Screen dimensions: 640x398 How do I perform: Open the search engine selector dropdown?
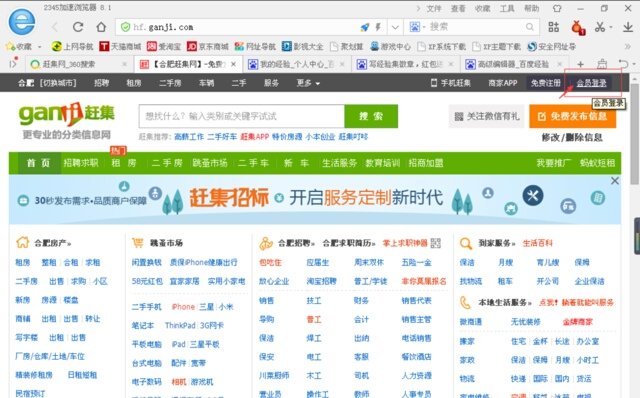[417, 27]
